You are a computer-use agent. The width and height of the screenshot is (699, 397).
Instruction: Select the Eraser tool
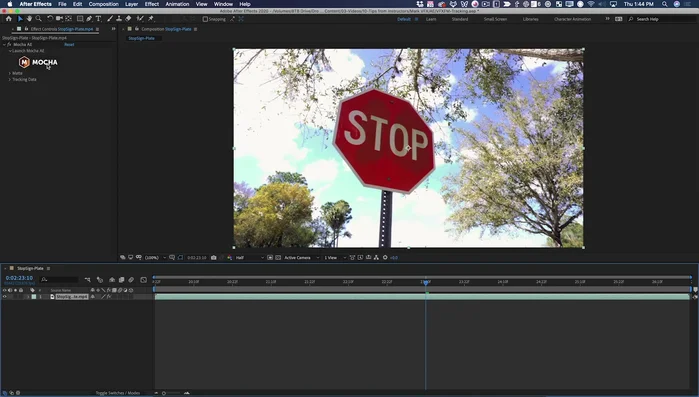128,19
